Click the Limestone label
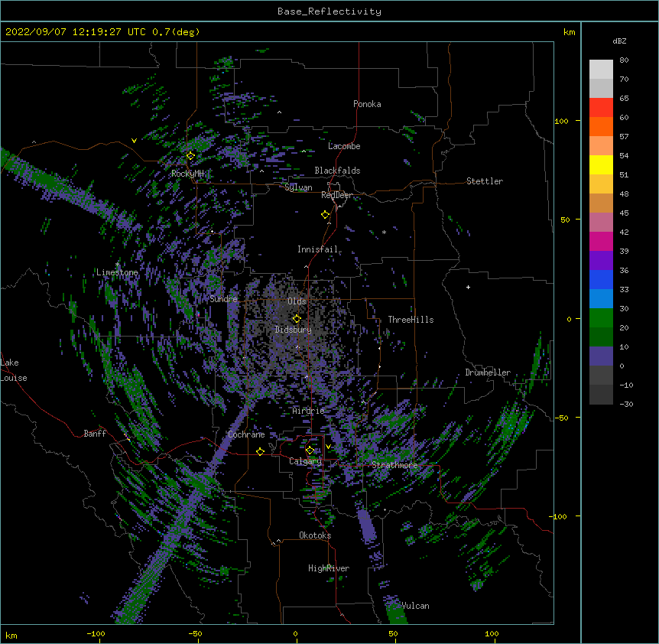 117,272
